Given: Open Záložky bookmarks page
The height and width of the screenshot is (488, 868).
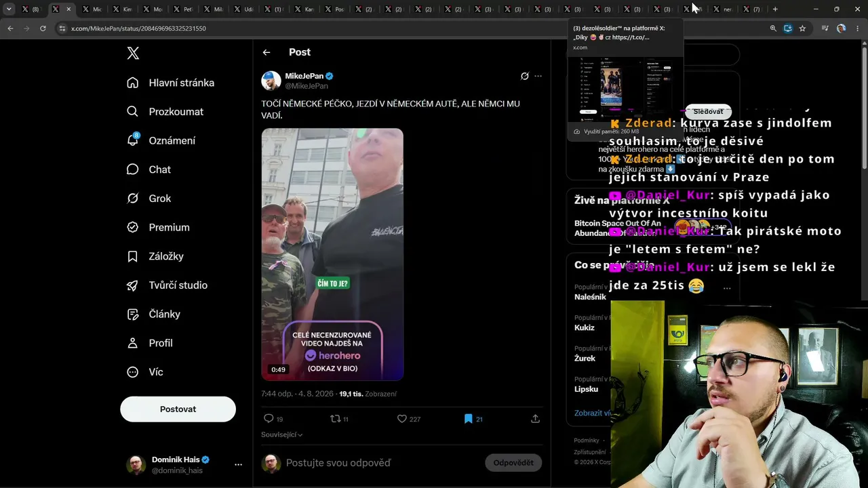Looking at the screenshot, I should click(156, 256).
